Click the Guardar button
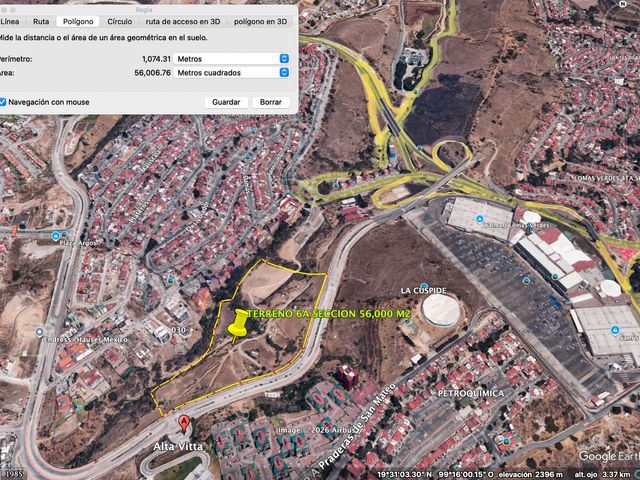This screenshot has height=480, width=640. 226,102
